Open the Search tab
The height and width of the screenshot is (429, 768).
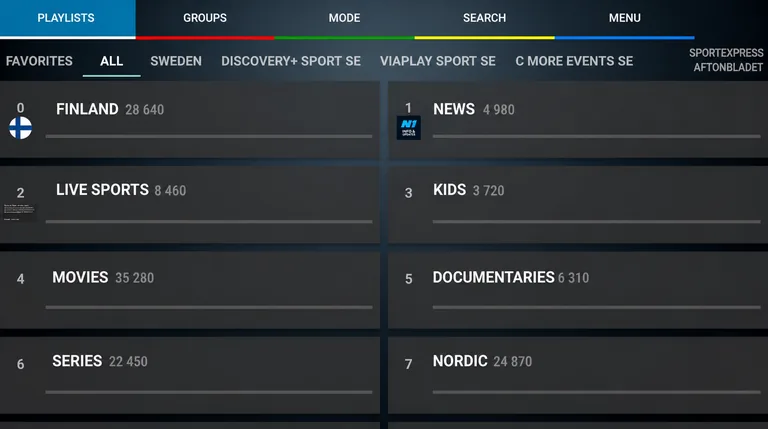[x=484, y=18]
